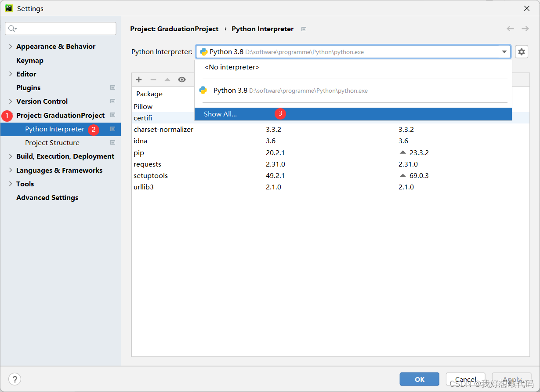Expand Build, Execution, Deployment chevron
Screen dimensions: 540x392
(x=11, y=156)
